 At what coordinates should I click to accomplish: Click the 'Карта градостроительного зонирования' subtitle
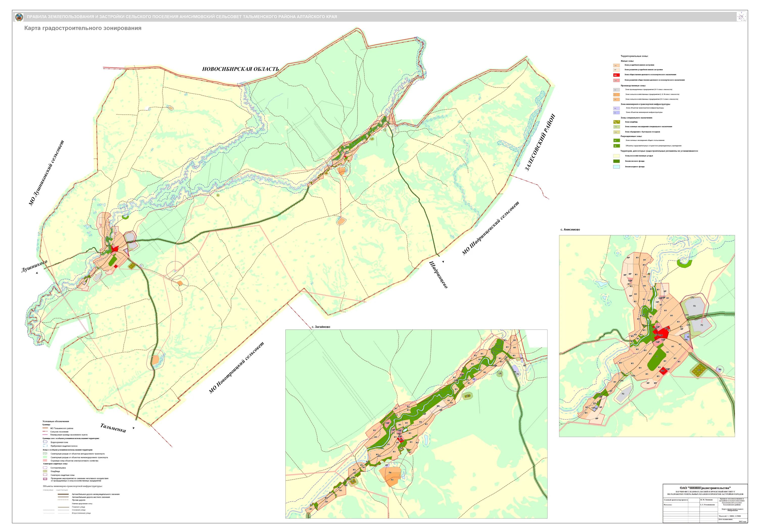[x=83, y=28]
